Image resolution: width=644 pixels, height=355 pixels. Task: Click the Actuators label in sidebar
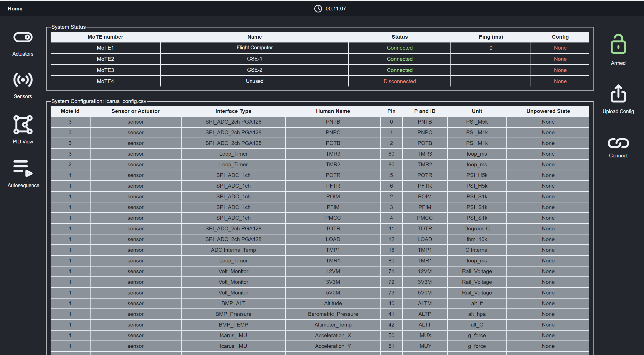(x=23, y=54)
